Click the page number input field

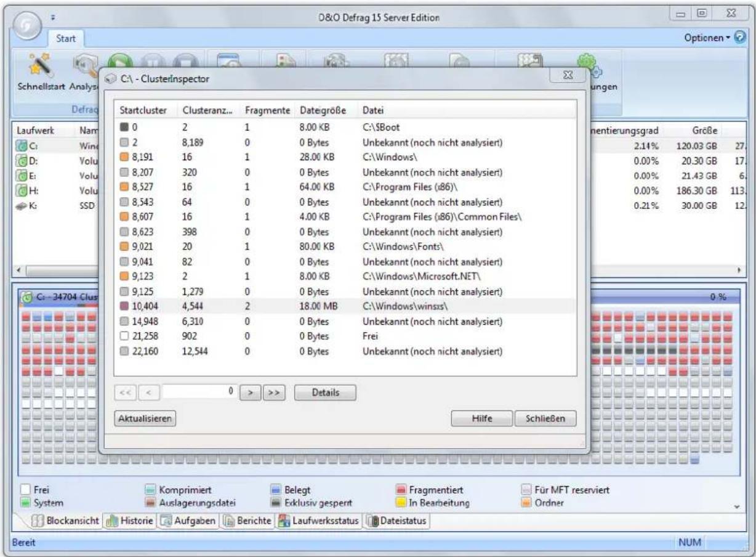tap(198, 392)
